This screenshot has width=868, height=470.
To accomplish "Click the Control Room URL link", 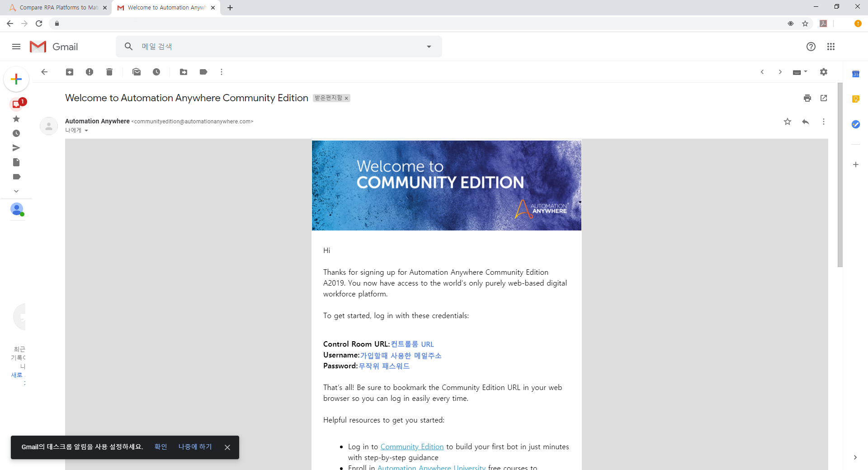I will [412, 344].
